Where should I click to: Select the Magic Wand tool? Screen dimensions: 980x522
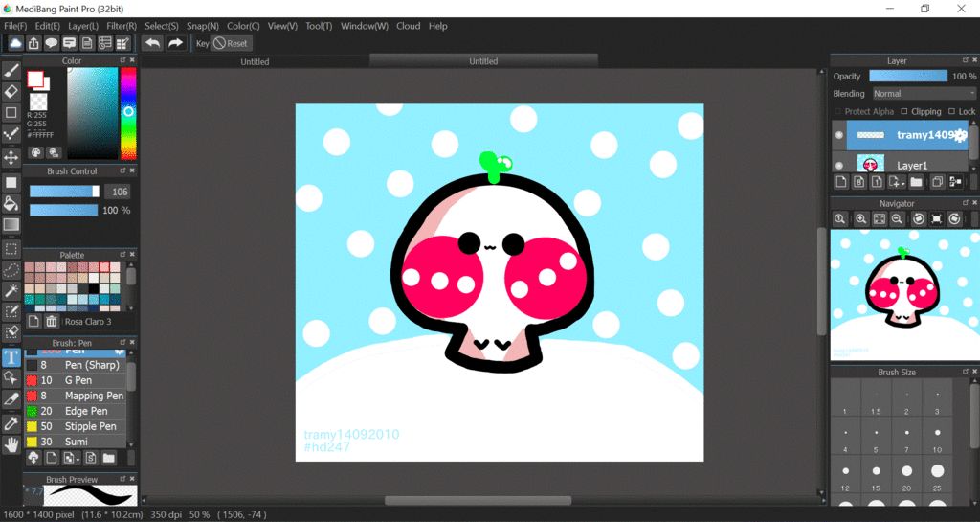11,291
